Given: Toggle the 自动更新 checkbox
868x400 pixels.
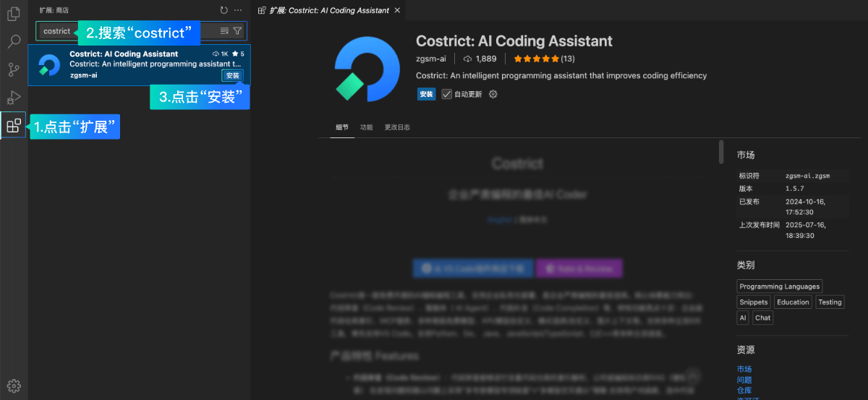Looking at the screenshot, I should click(447, 94).
